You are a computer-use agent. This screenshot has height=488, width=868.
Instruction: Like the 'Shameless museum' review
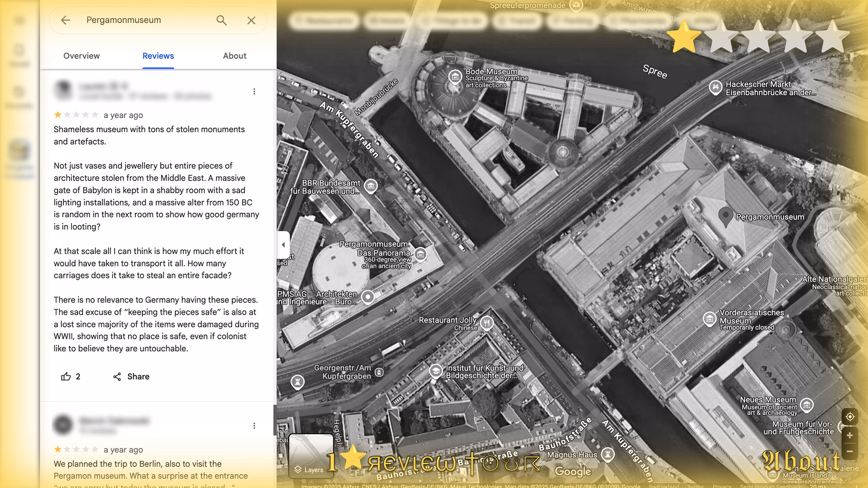71,377
